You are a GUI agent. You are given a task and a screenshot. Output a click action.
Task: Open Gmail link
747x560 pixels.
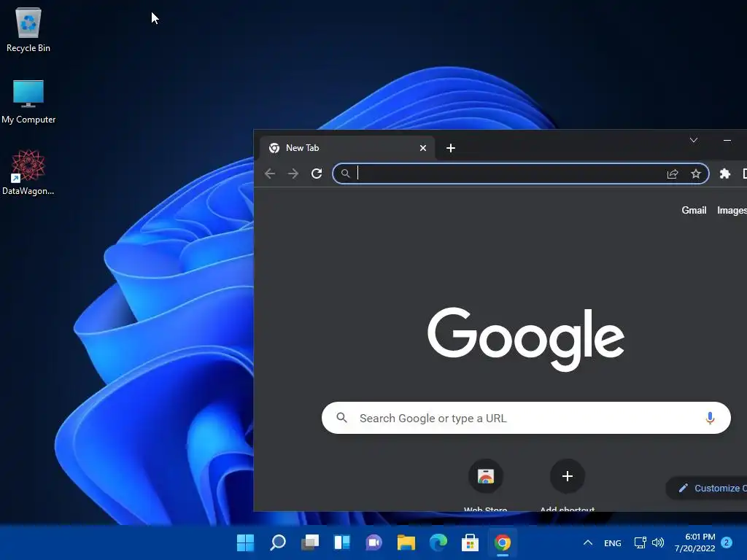pos(694,210)
